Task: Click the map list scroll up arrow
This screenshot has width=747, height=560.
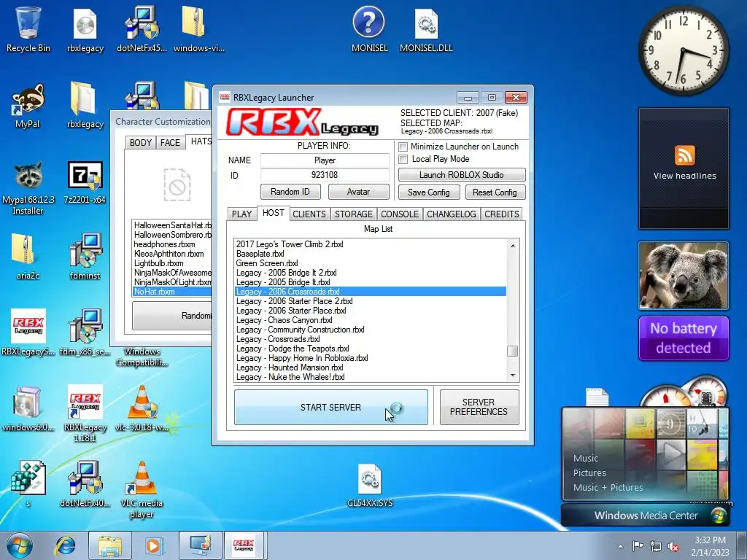Action: pyautogui.click(x=513, y=246)
